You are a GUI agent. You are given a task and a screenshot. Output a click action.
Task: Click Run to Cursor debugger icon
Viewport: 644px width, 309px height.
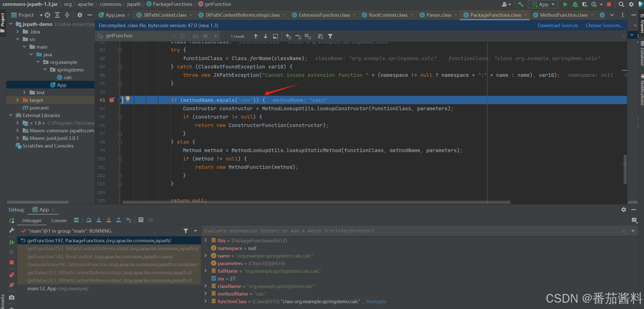129,220
